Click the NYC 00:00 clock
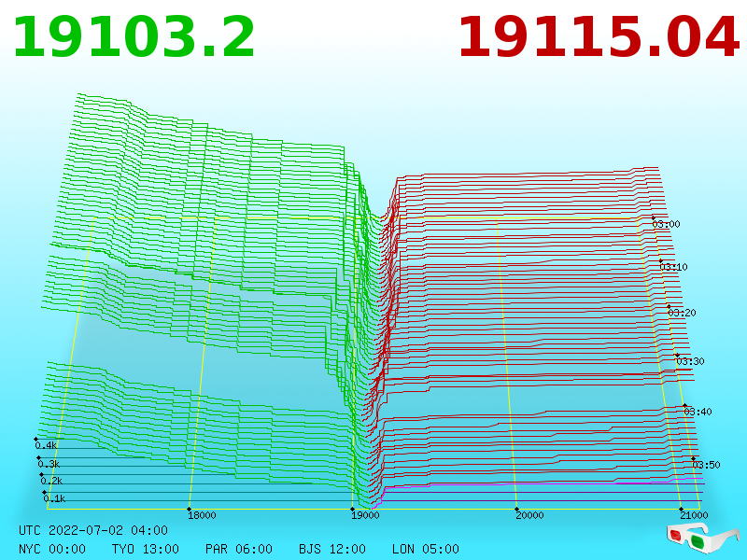Screen dimensions: 747x560 coord(52,549)
